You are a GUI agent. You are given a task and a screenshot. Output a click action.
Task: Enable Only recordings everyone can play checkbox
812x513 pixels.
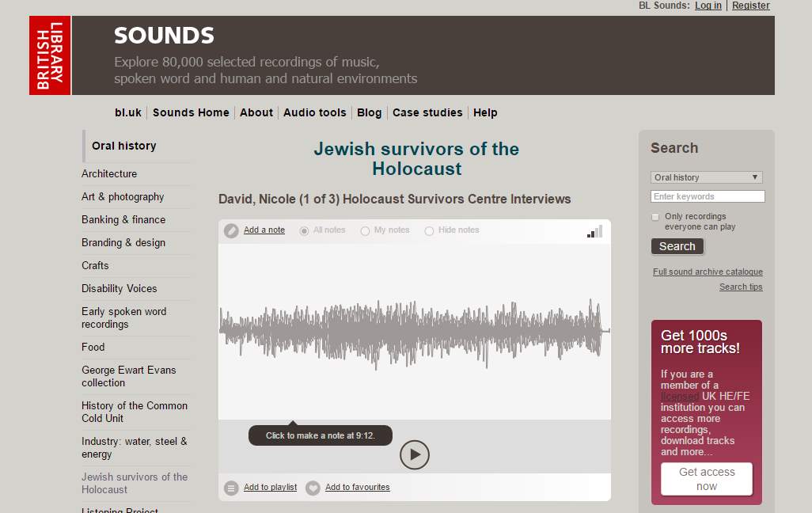[655, 217]
